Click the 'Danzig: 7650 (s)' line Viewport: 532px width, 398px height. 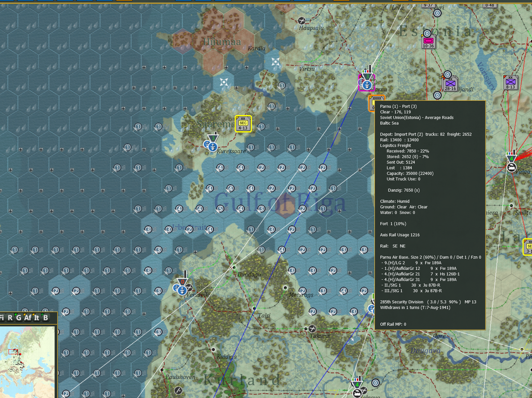click(x=404, y=190)
